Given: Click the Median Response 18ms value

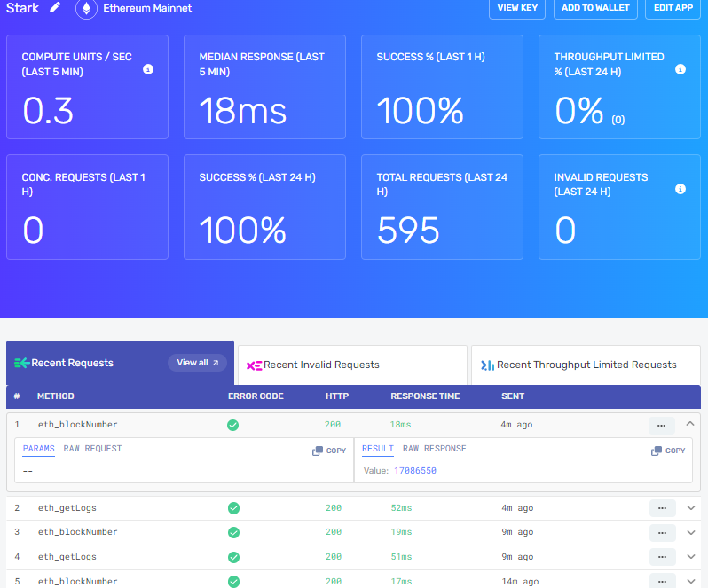Looking at the screenshot, I should click(x=243, y=111).
